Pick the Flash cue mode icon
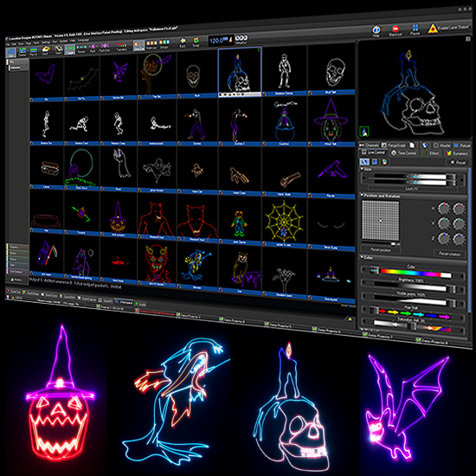The image size is (476, 476). click(93, 48)
